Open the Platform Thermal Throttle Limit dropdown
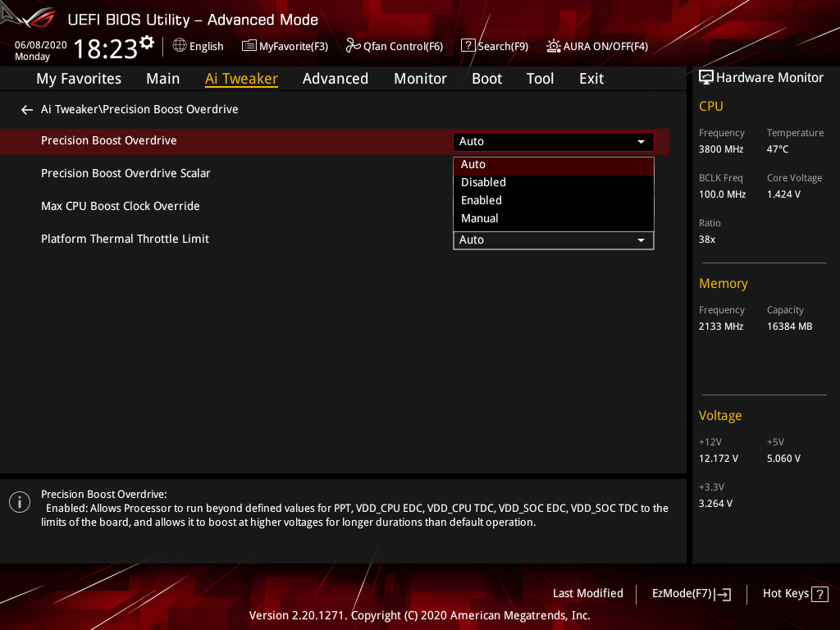Screen dimensions: 840x630 [x=554, y=240]
